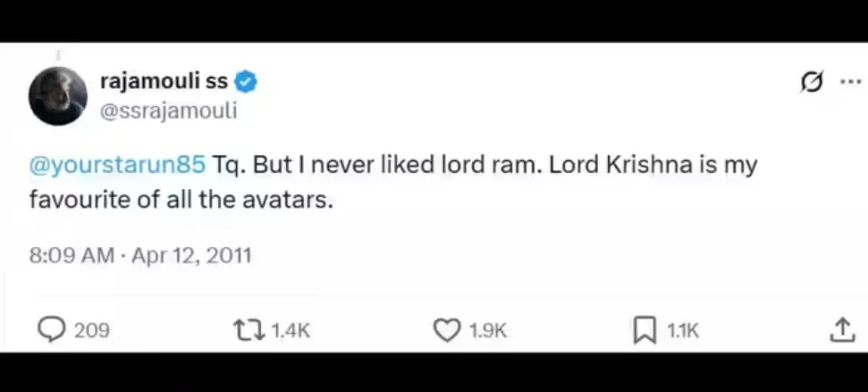Click the 209 replies count

pyautogui.click(x=91, y=331)
